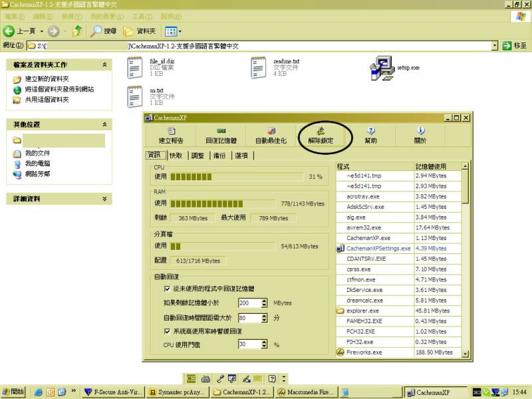The image size is (532, 399).
Task: Click the 回復記憶體 recover memory icon
Action: tap(221, 131)
